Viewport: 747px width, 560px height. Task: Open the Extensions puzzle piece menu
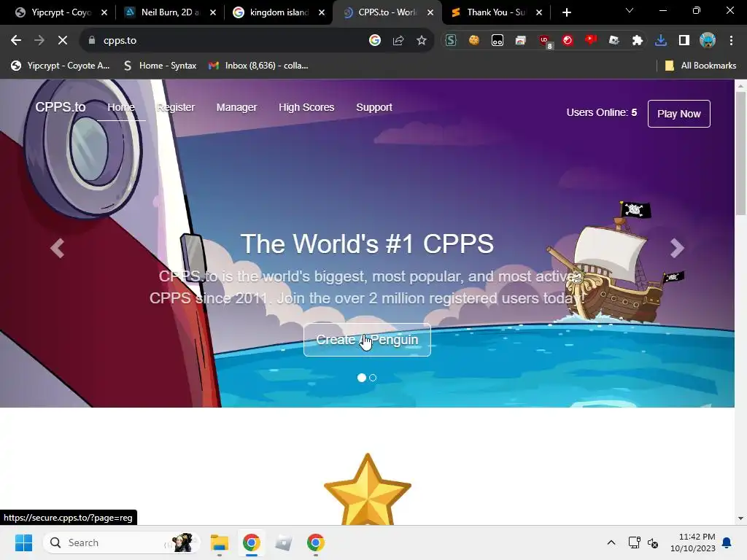pos(638,41)
